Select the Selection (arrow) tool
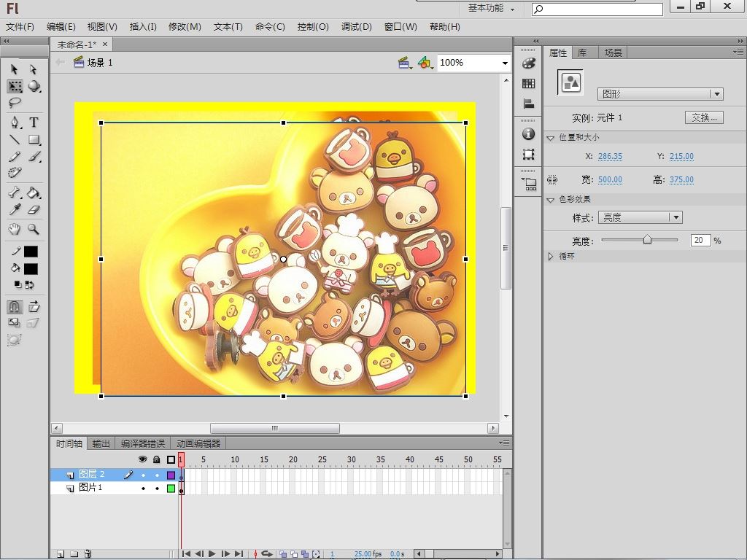Image resolution: width=747 pixels, height=560 pixels. coord(15,69)
